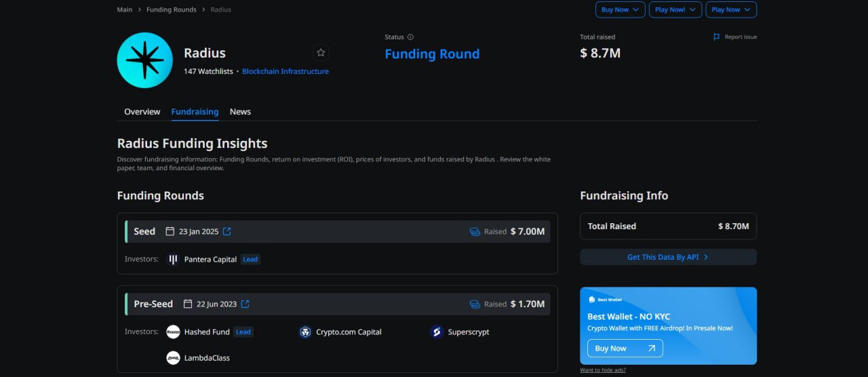Click the $ 8.70M Total Raised value
Image resolution: width=868 pixels, height=377 pixels.
(x=734, y=226)
